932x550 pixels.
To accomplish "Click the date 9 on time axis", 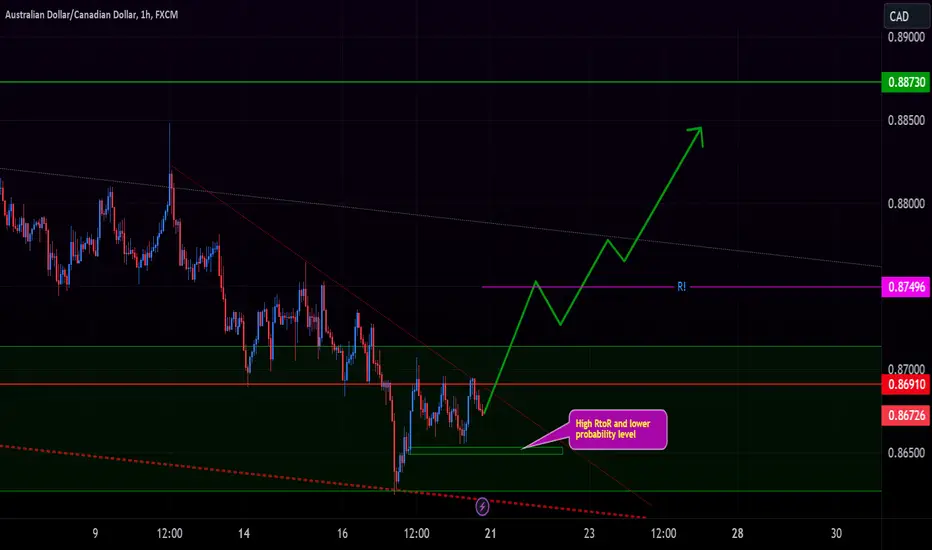I will [95, 533].
